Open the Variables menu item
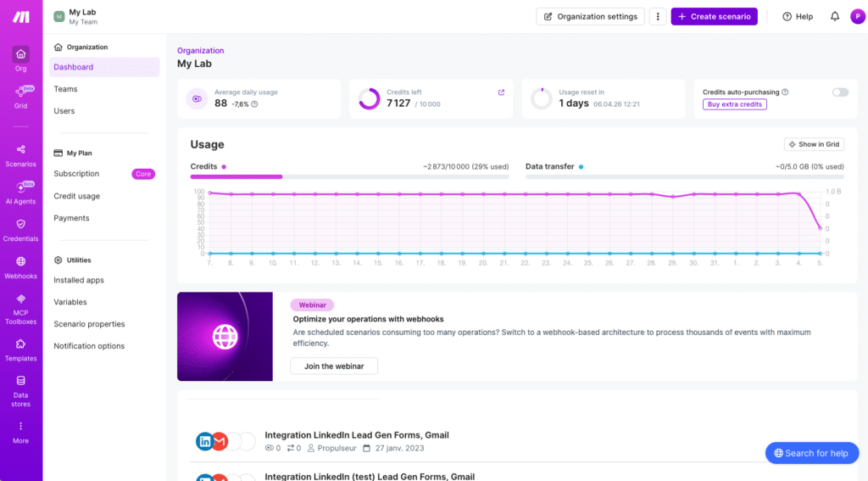868x481 pixels. pos(70,302)
